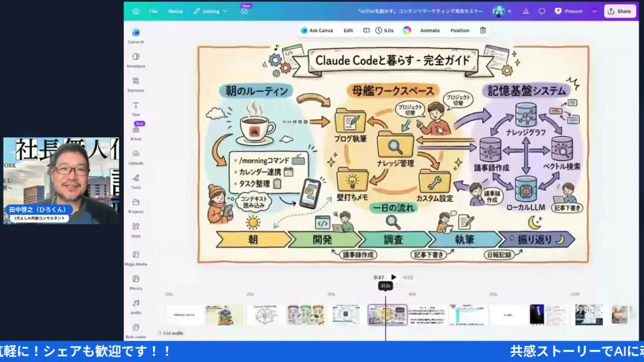Open the File menu
The width and height of the screenshot is (644, 362).
coord(153,11)
